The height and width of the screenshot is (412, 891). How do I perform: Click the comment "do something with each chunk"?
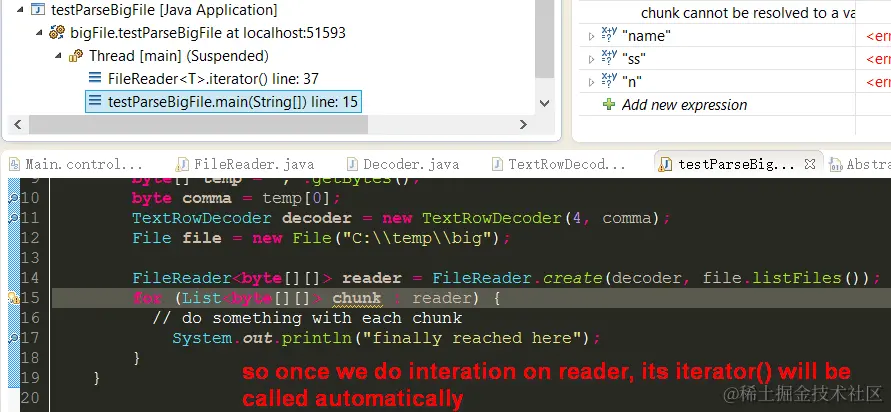[307, 318]
